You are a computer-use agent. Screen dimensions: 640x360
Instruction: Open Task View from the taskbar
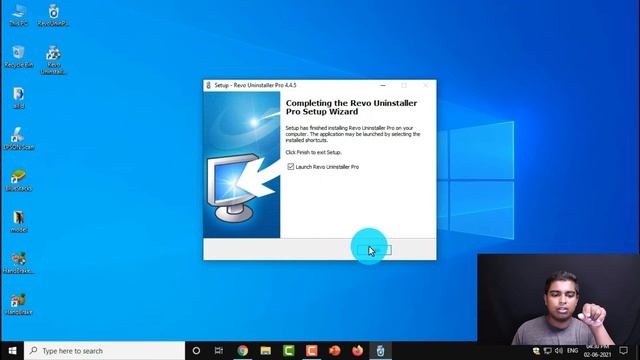(219, 351)
